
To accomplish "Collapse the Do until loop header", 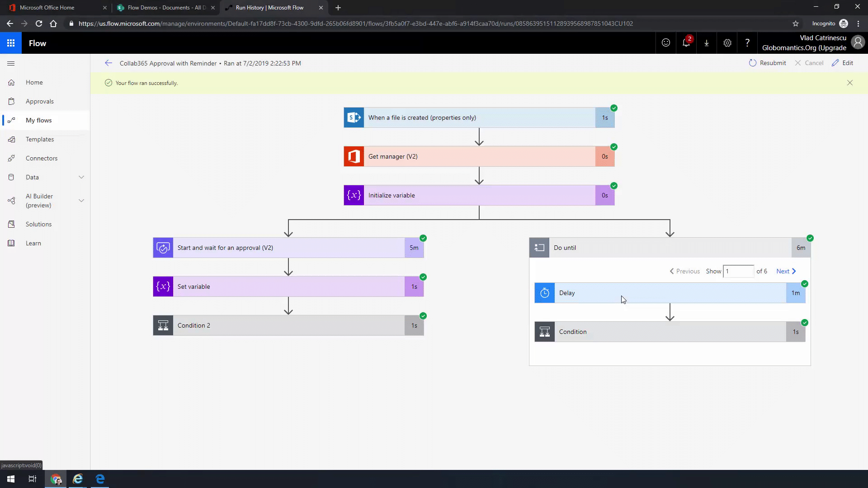I will pyautogui.click(x=670, y=248).
